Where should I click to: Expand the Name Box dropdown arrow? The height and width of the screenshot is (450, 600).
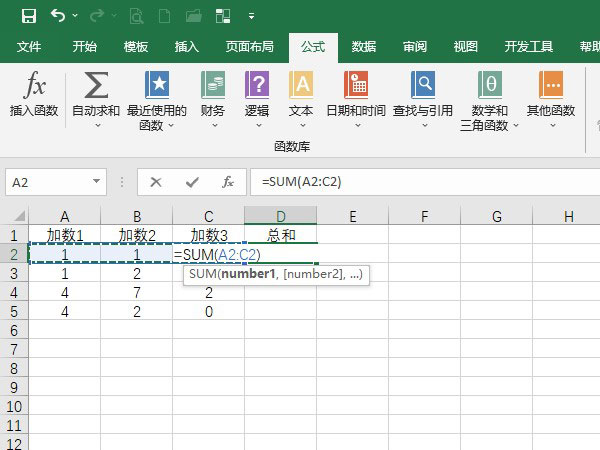click(97, 182)
